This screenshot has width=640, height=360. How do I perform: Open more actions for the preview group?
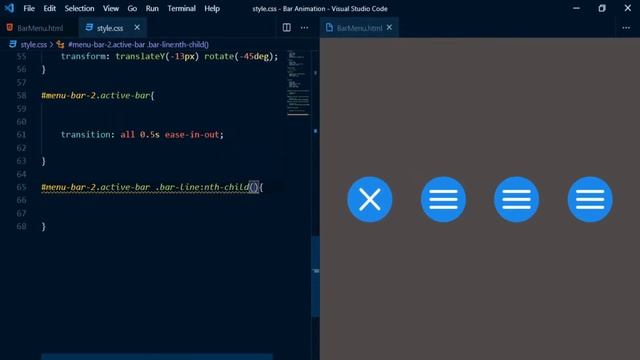[x=626, y=28]
